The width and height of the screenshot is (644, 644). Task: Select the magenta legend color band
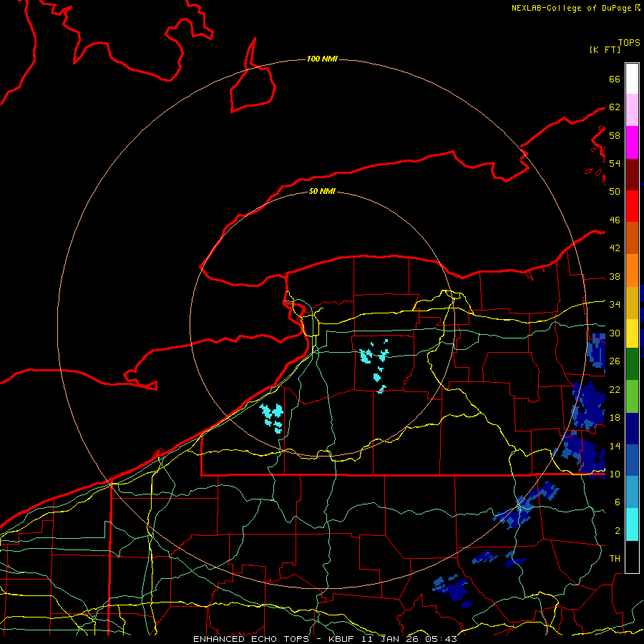point(632,142)
